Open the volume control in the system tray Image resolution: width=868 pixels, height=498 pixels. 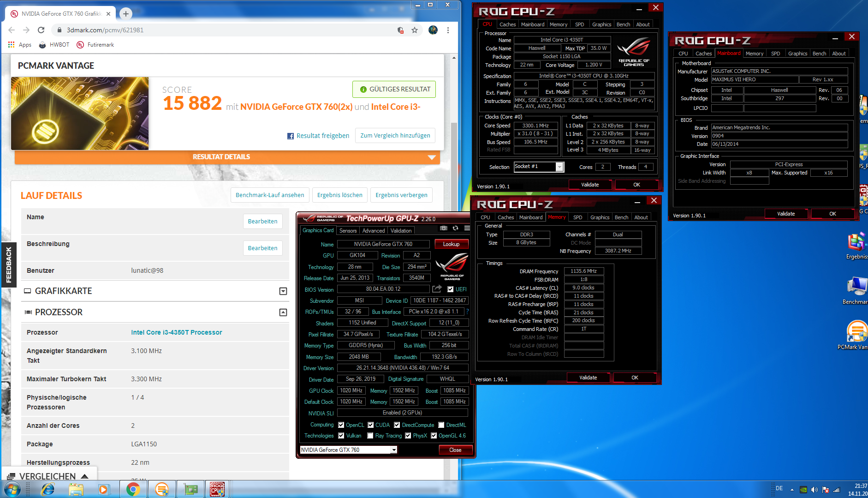814,490
